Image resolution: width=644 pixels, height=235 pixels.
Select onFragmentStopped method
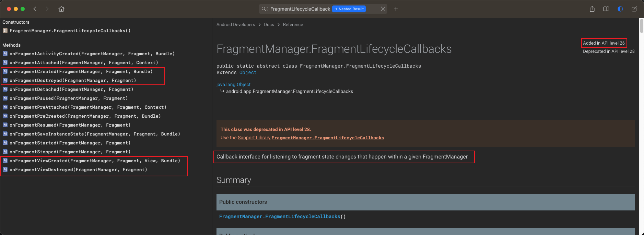106,152
